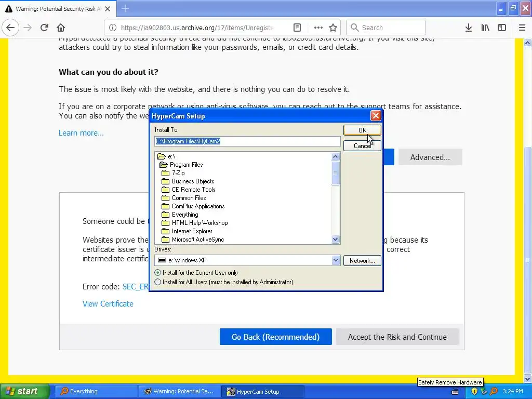Click the Network... button
Screen dimensions: 532x399
362,261
